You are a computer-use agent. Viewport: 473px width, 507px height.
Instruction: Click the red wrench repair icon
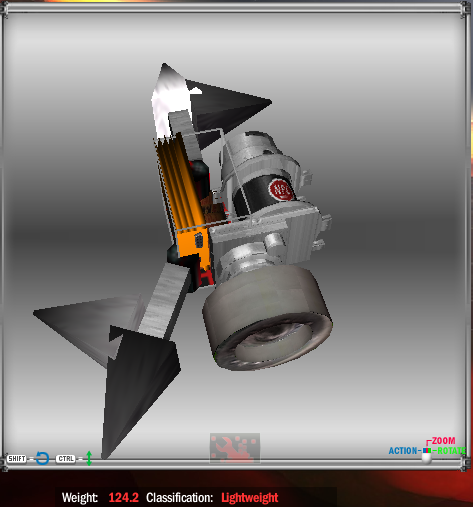(x=235, y=448)
